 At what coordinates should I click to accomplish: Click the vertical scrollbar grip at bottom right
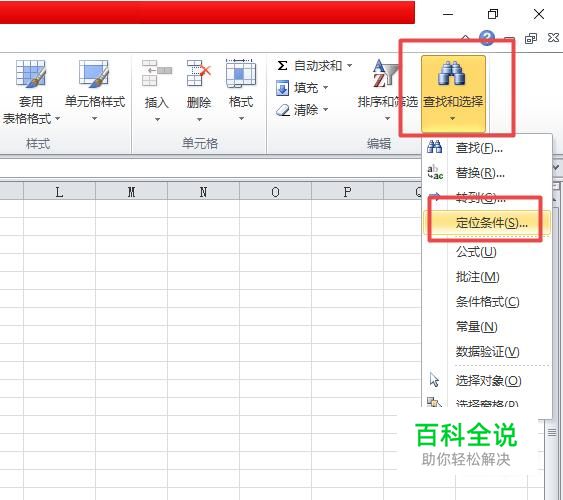tap(552, 433)
